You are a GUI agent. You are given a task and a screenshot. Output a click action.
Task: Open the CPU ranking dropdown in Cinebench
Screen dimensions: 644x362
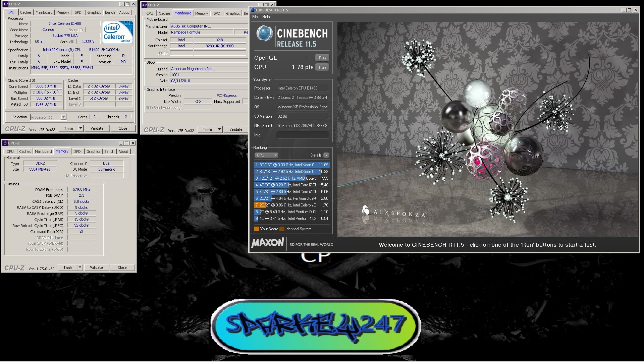coord(266,155)
